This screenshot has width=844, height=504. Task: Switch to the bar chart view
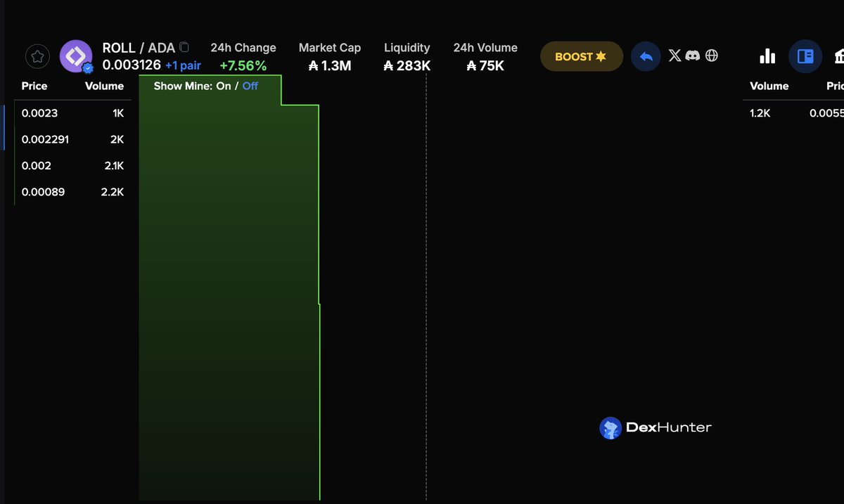tap(767, 56)
